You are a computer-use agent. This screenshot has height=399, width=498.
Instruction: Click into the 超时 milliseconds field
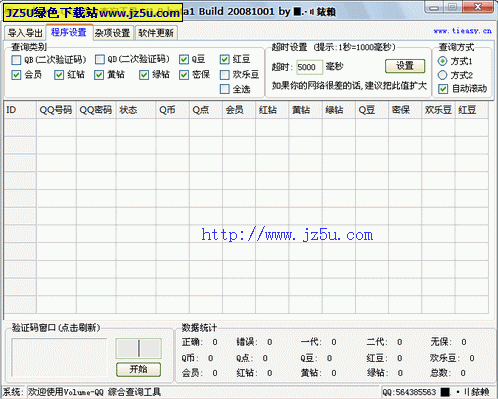click(x=309, y=67)
